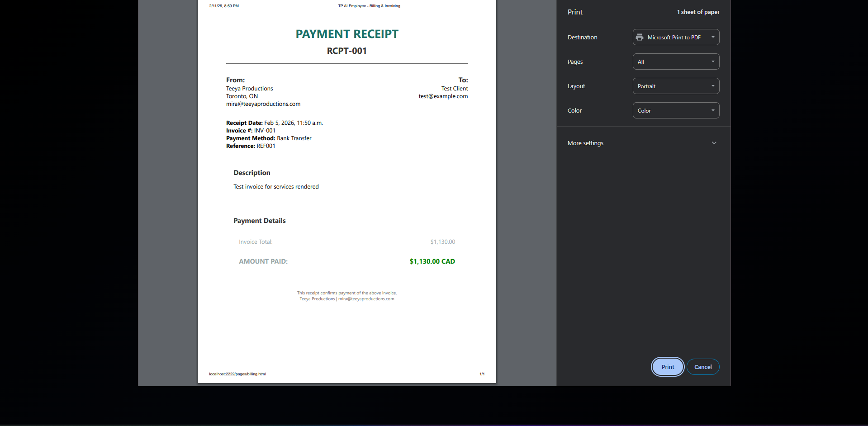Open the Pages selector showing All
The width and height of the screenshot is (868, 426).
point(676,62)
